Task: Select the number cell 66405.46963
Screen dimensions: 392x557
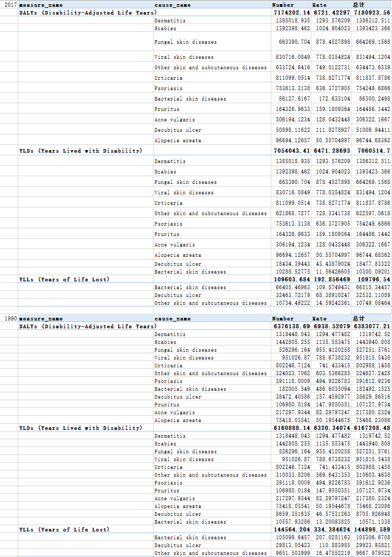Action: point(293,288)
